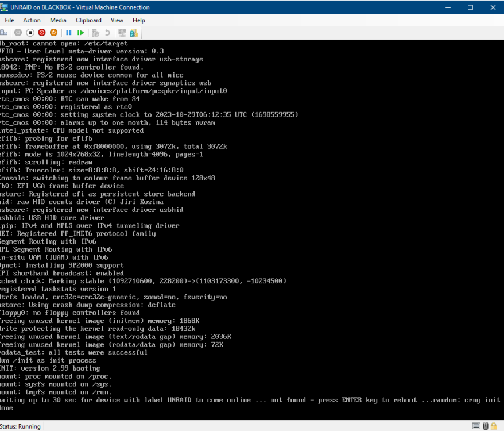504x431 pixels.
Task: Turn off the VM with the stop icon
Action: click(30, 33)
